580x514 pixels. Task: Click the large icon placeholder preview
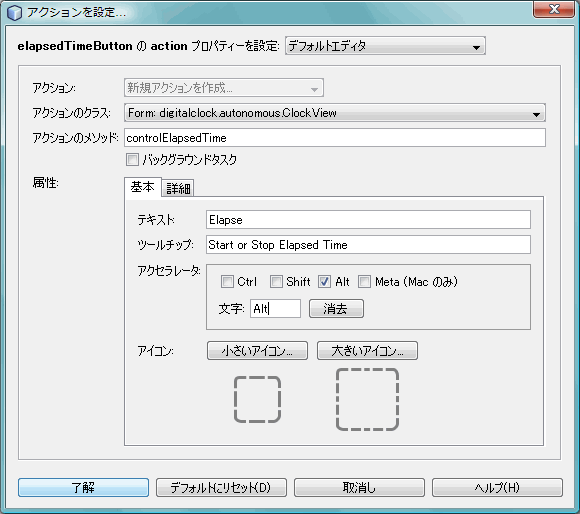tap(367, 399)
